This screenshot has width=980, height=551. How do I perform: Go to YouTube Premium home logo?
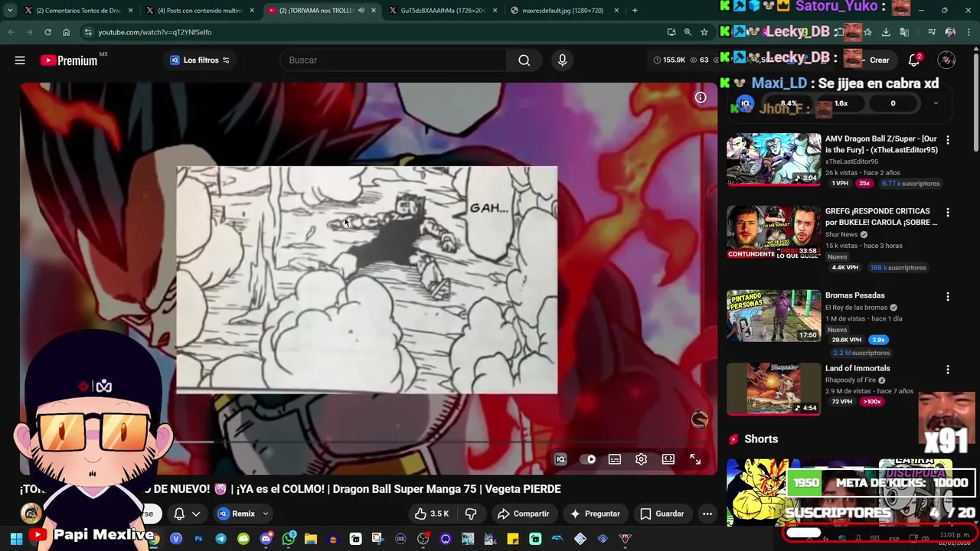(x=70, y=60)
